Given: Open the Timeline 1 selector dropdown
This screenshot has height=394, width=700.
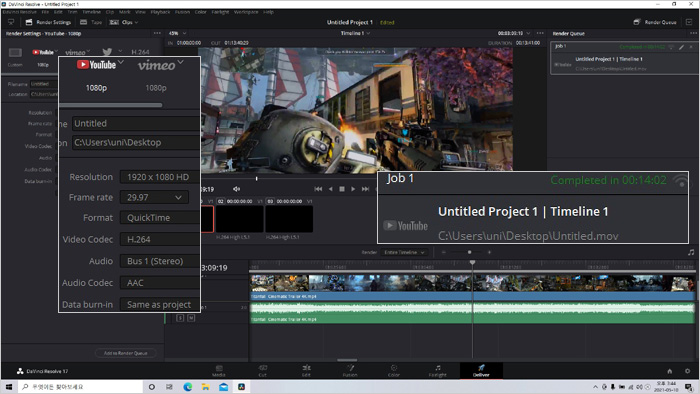Looking at the screenshot, I should (x=355, y=33).
